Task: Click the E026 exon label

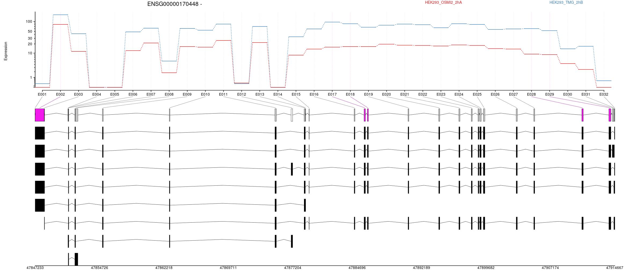Action: pos(495,94)
